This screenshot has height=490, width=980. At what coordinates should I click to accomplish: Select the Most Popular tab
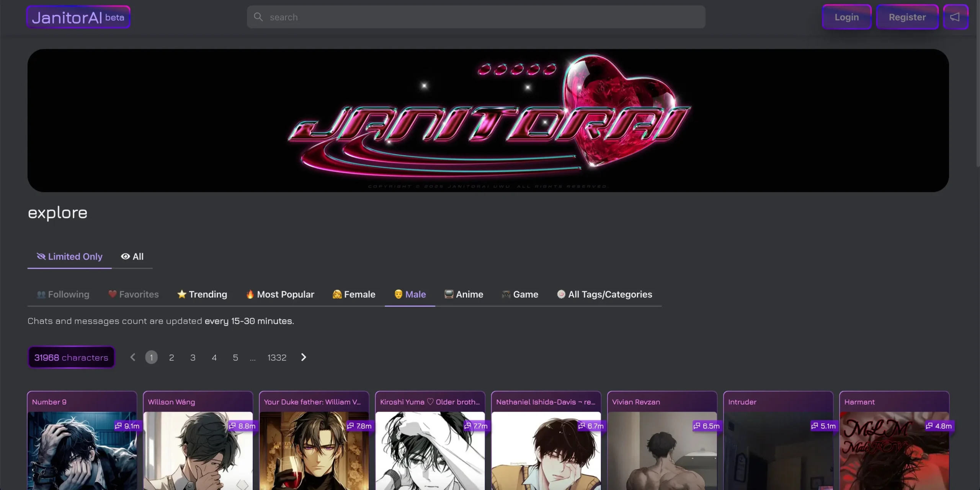(x=280, y=295)
